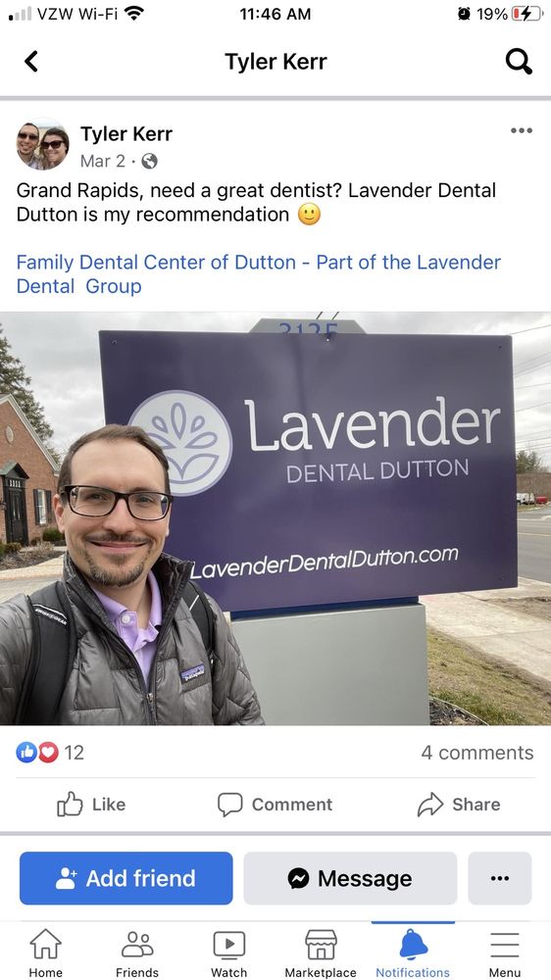View the Lavender Dental sign photo
Image resolution: width=551 pixels, height=980 pixels.
point(275,518)
